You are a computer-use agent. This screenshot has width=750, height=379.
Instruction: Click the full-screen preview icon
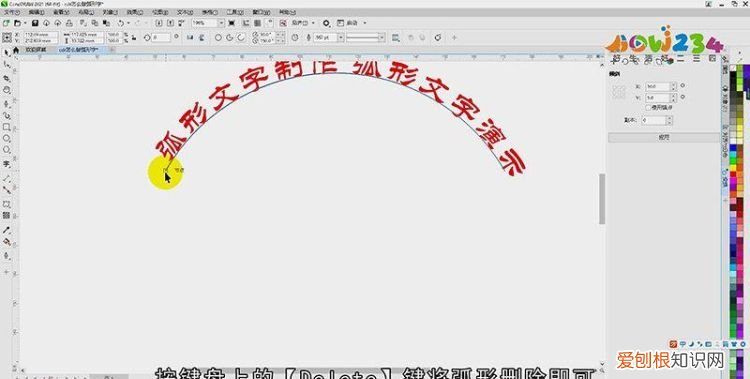tap(232, 23)
